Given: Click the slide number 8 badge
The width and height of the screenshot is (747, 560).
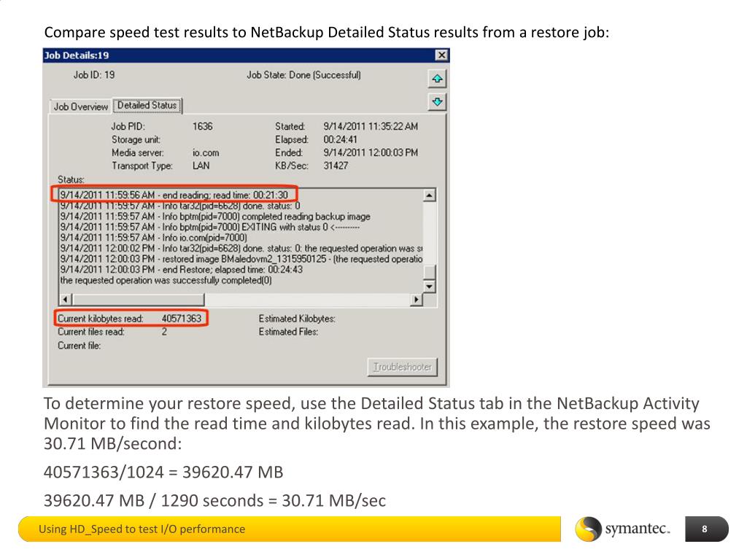Looking at the screenshot, I should point(706,529).
